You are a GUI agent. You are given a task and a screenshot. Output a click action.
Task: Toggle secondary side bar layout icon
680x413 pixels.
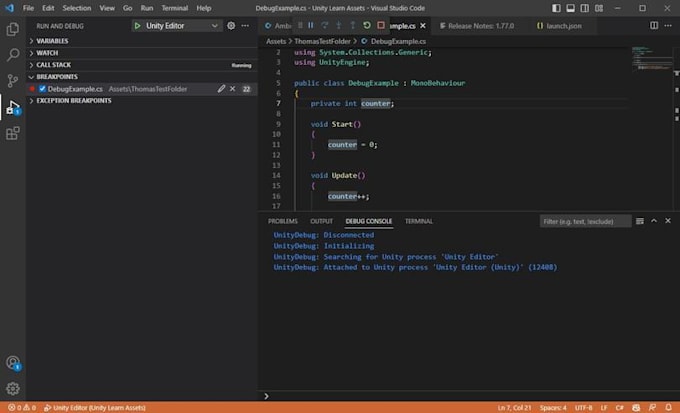pyautogui.click(x=585, y=8)
